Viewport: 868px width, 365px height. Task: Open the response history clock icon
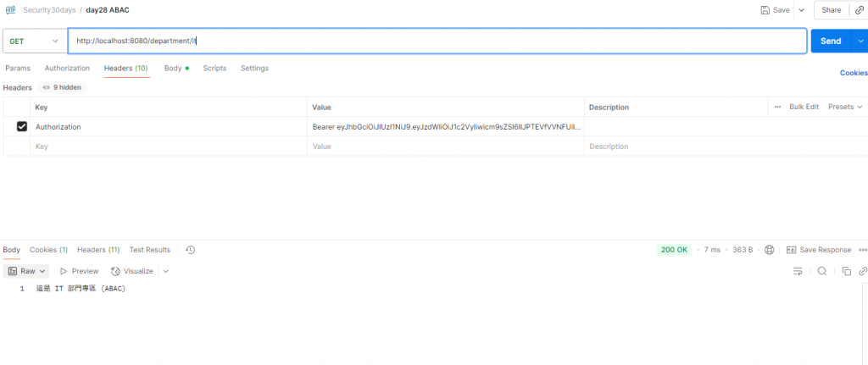[x=191, y=250]
